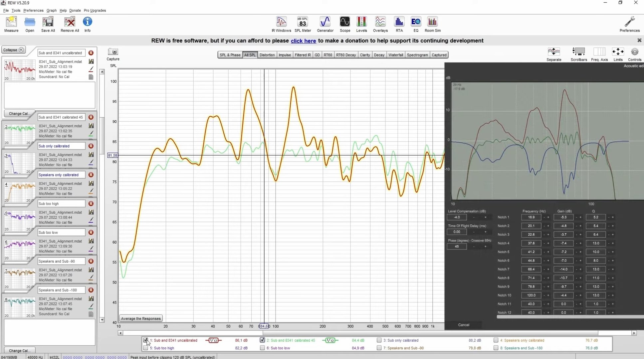
Task: Enable Sub only calibrated trace checkbox
Action: click(379, 340)
